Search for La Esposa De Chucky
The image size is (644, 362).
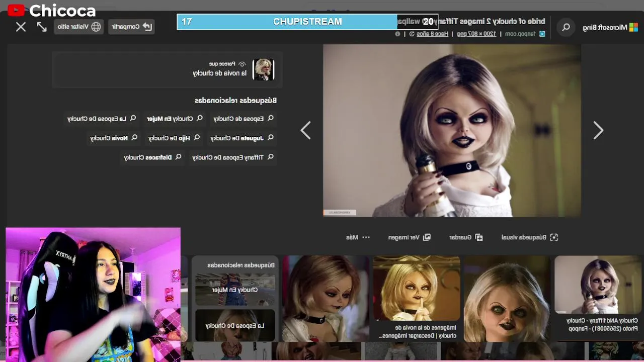pos(102,119)
